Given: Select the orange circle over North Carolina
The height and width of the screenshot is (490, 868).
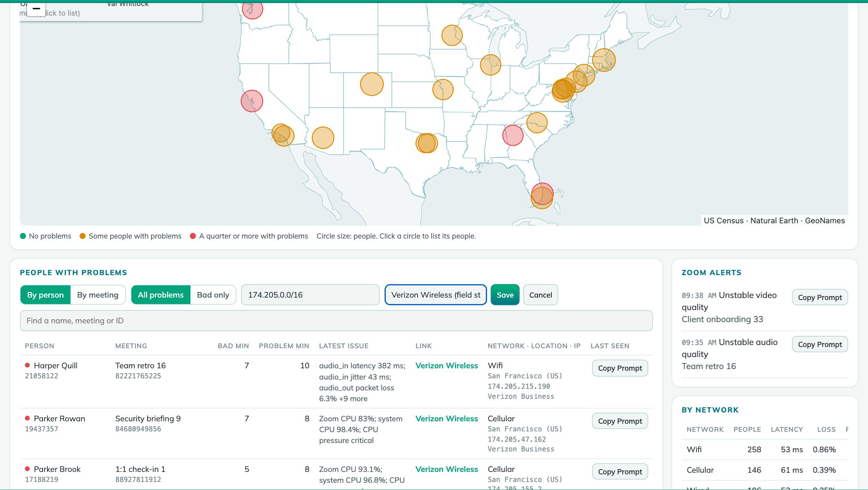Looking at the screenshot, I should point(537,122).
